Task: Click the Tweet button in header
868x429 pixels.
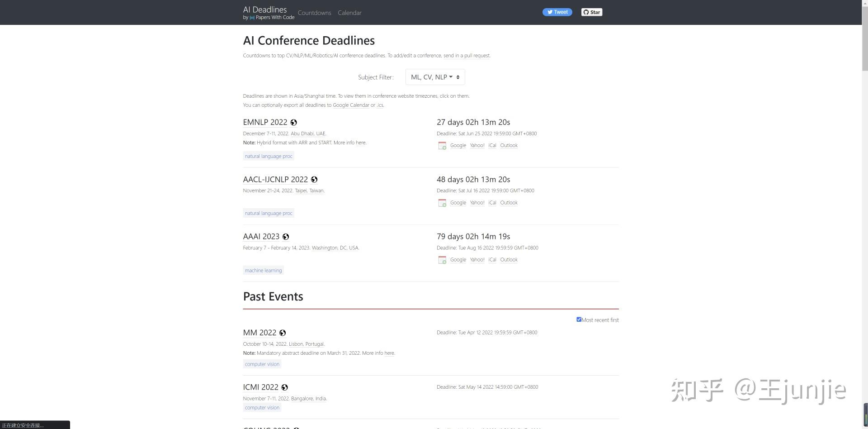Action: pyautogui.click(x=557, y=12)
